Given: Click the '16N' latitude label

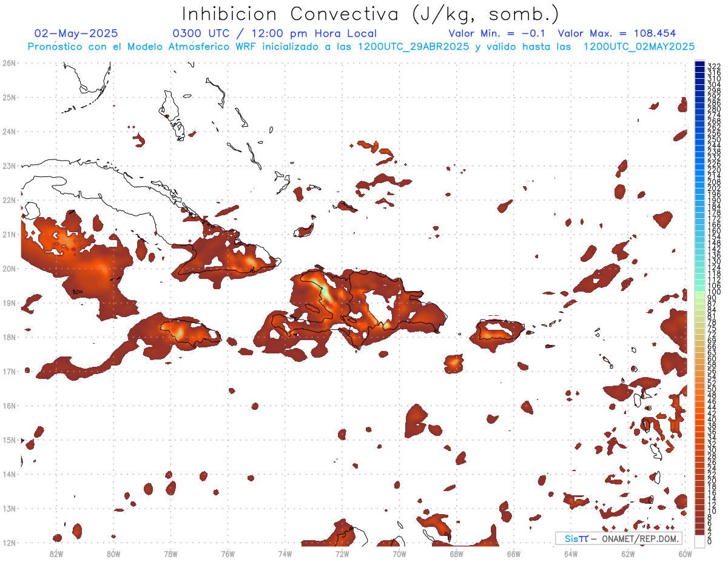Looking at the screenshot, I should [8, 406].
